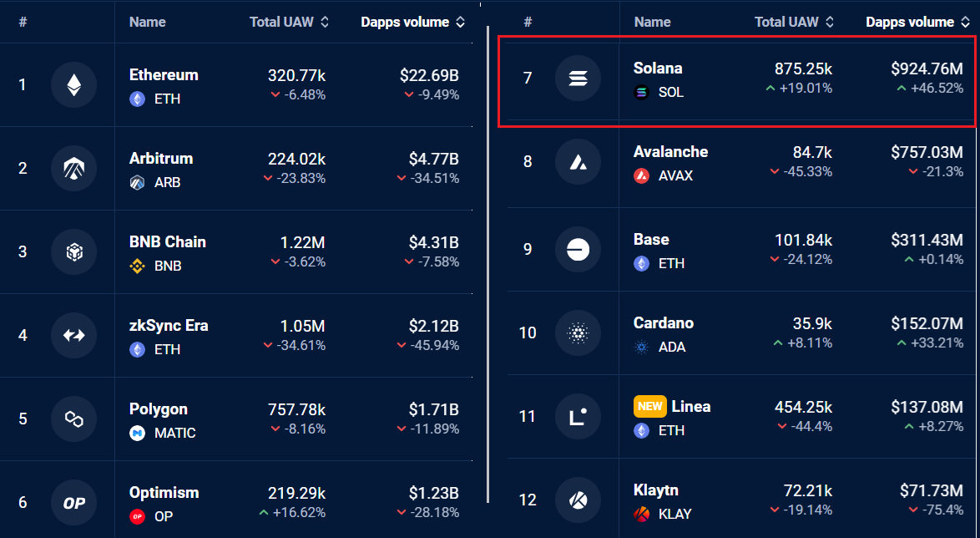Open the Linea chain name link

coord(691,407)
